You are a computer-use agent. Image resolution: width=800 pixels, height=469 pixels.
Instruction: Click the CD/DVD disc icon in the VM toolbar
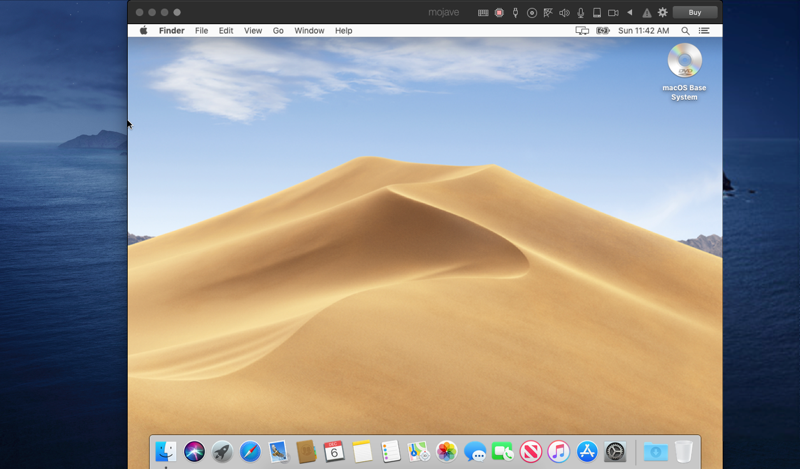pos(532,13)
